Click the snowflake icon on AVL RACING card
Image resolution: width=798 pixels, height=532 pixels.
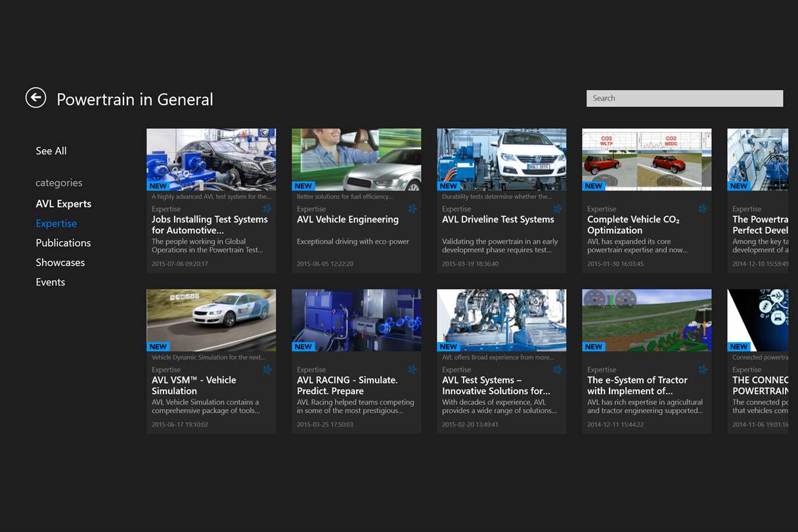(412, 370)
